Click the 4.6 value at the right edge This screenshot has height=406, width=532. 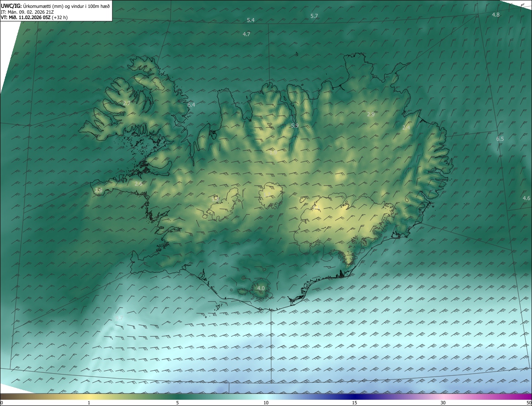527,198
